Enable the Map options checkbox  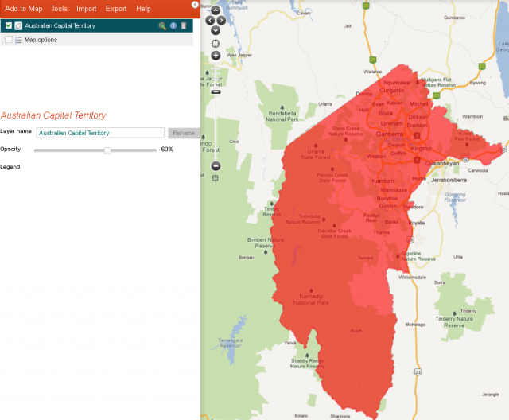tap(9, 39)
